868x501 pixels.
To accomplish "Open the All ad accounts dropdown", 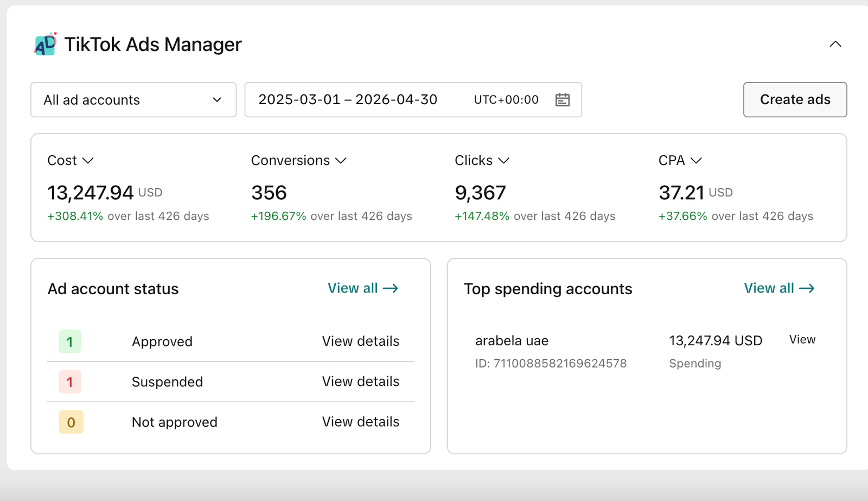I will click(x=133, y=100).
